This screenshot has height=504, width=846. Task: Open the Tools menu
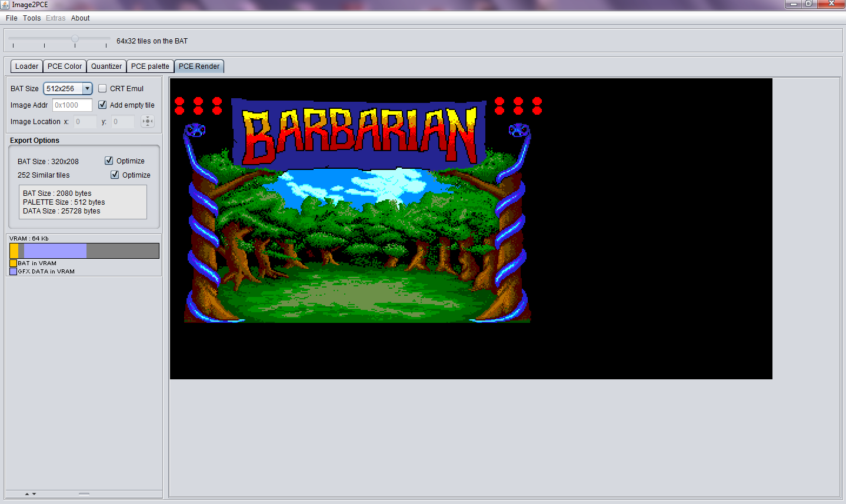point(32,18)
